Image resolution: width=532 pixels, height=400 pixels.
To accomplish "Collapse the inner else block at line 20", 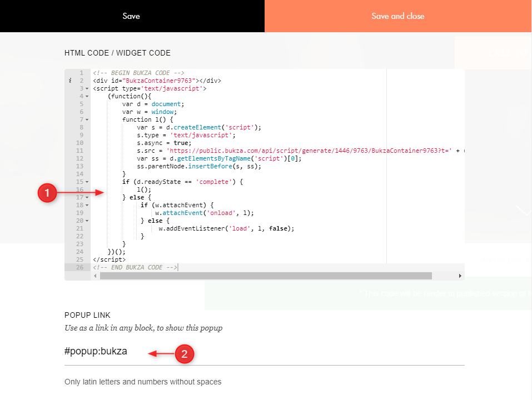I will point(87,221).
